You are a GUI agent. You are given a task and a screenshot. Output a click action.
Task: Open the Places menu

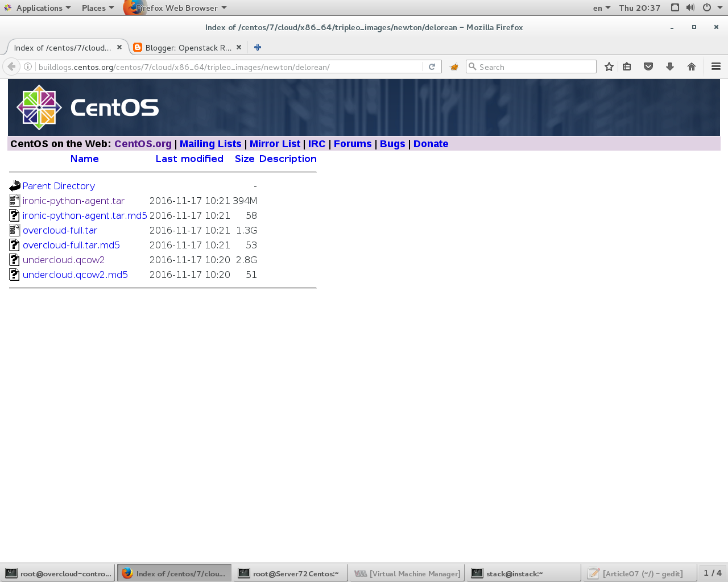click(x=98, y=8)
